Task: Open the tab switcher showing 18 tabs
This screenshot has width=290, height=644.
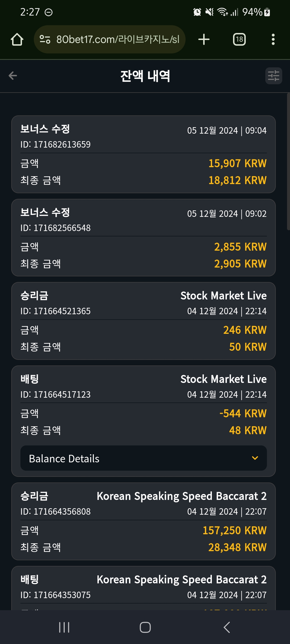Action: 239,39
